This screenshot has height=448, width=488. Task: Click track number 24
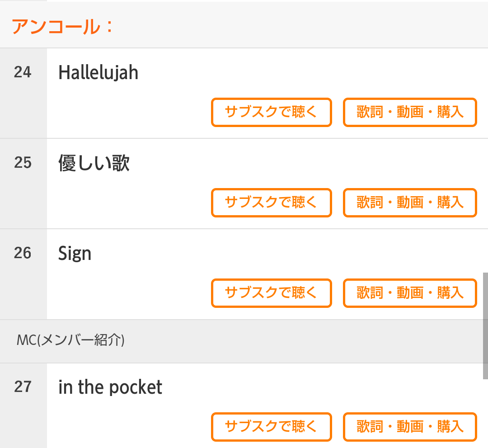tap(23, 72)
